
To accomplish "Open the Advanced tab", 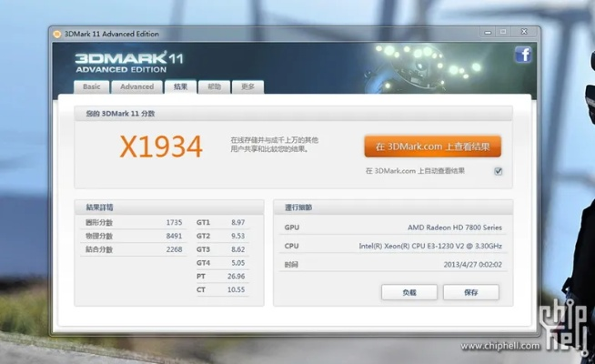I will 136,86.
